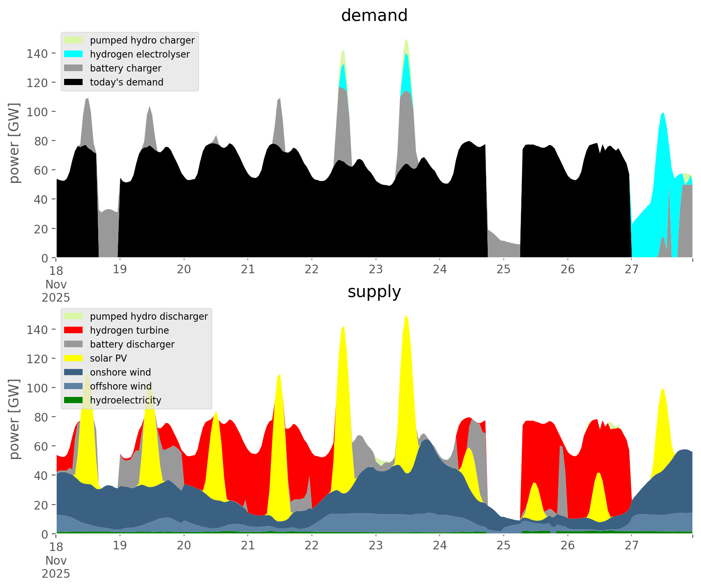Click the dark blue onshore wind swatch
Screen dimensions: 701x588
74,372
